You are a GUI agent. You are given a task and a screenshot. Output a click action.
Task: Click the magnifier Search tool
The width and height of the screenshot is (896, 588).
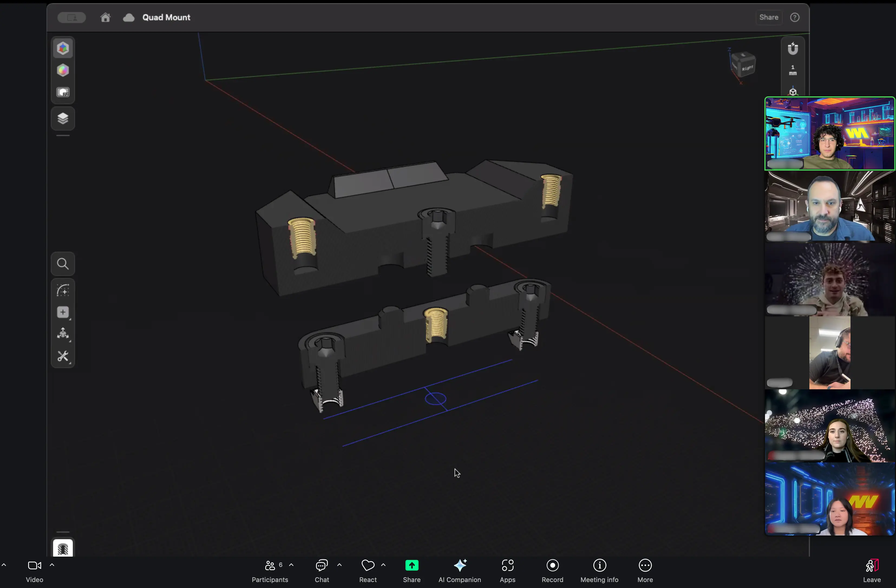click(63, 264)
